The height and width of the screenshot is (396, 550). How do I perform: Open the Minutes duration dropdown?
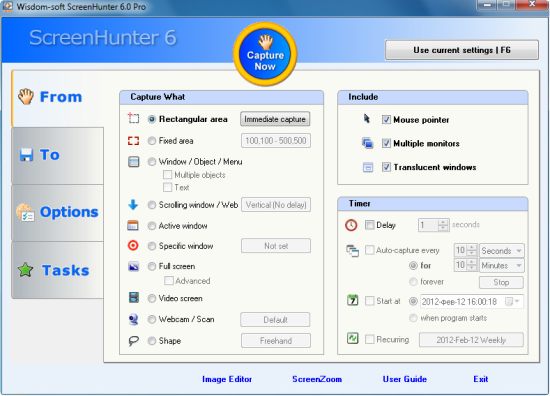pos(502,266)
